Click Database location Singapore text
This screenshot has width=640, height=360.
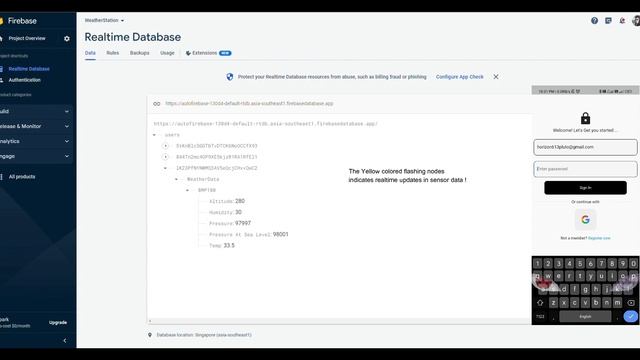204,335
